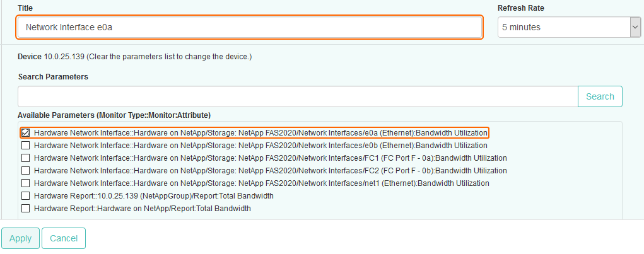
Task: Uncheck the e0a Bandwidth Utilization checkbox
Action: click(x=25, y=133)
